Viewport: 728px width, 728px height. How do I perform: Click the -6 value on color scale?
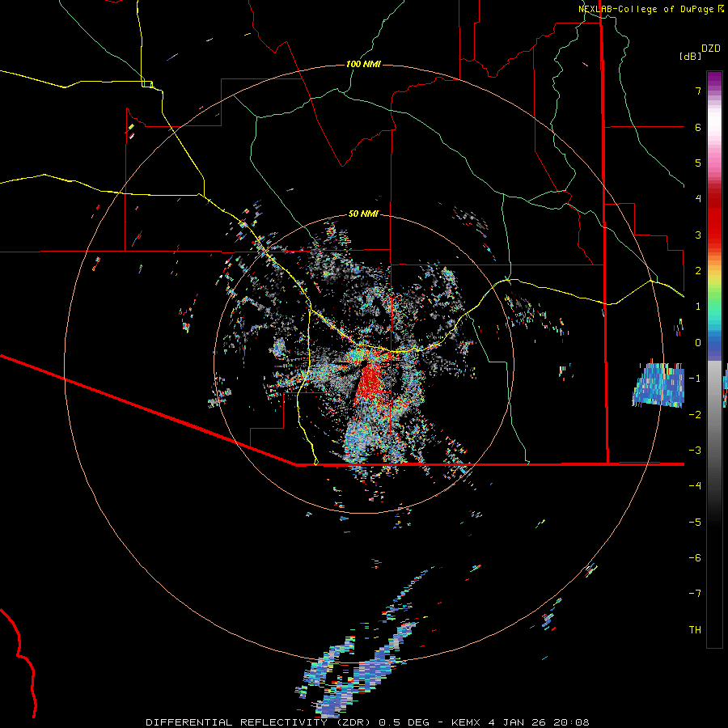(x=695, y=557)
